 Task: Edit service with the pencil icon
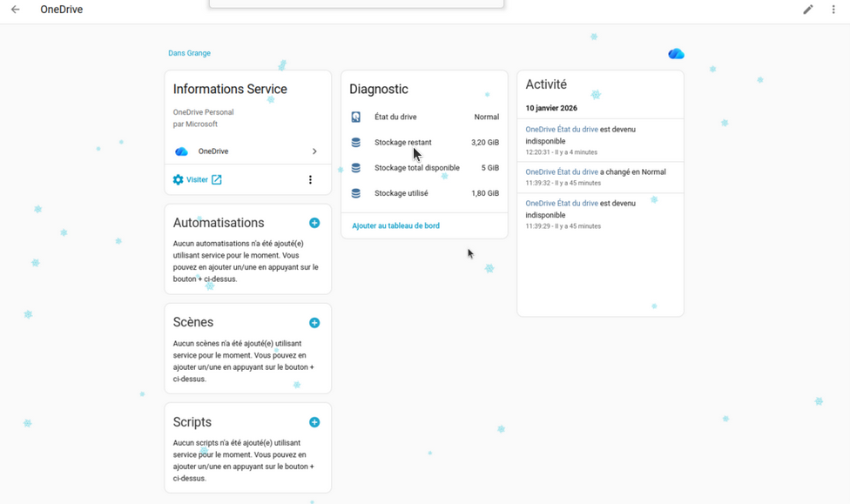[x=807, y=10]
